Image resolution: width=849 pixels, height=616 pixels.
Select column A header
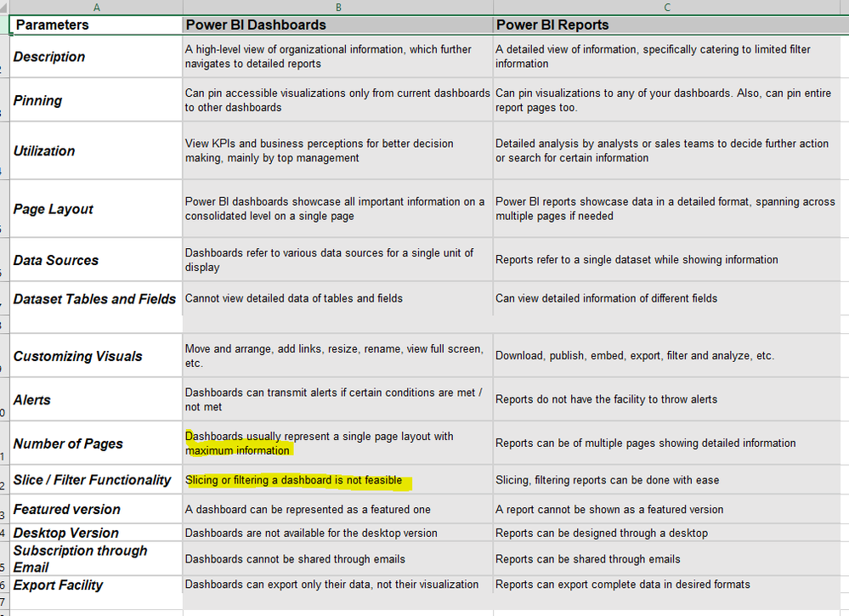tap(96, 7)
